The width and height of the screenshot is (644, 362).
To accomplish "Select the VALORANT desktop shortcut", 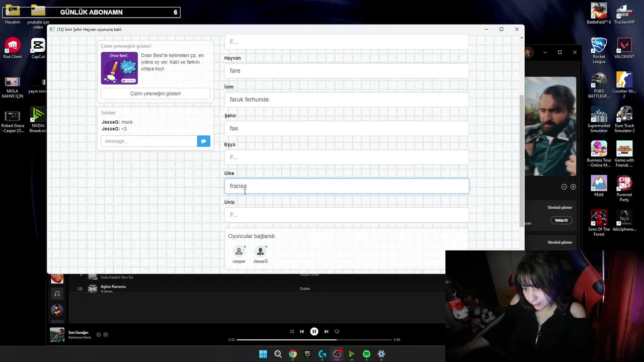I will (x=624, y=48).
